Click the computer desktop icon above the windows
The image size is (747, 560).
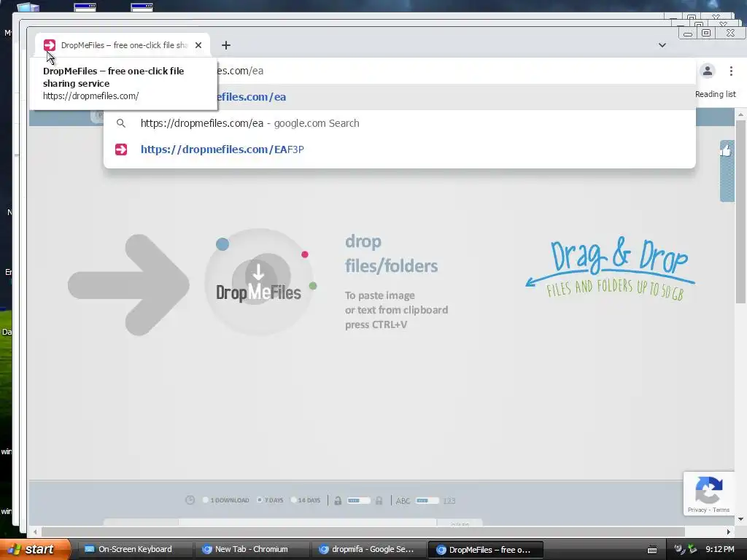click(28, 7)
